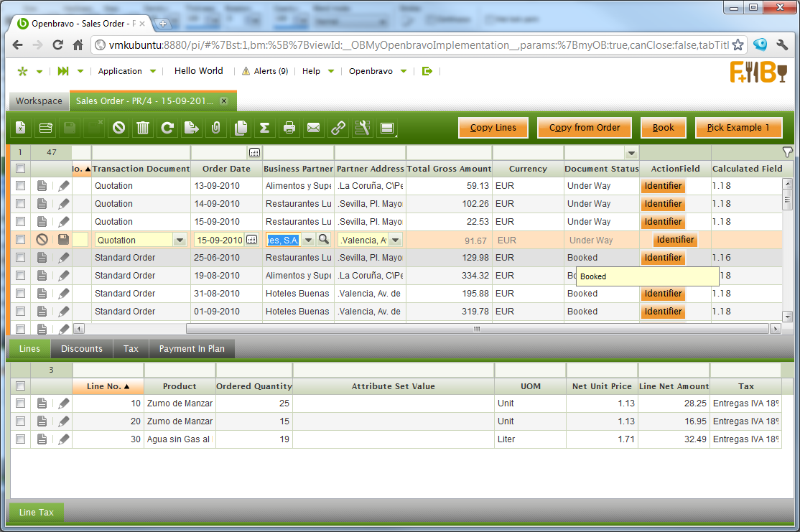Click the sigma summary icon
Viewport: 800px width, 532px height.
[264, 128]
